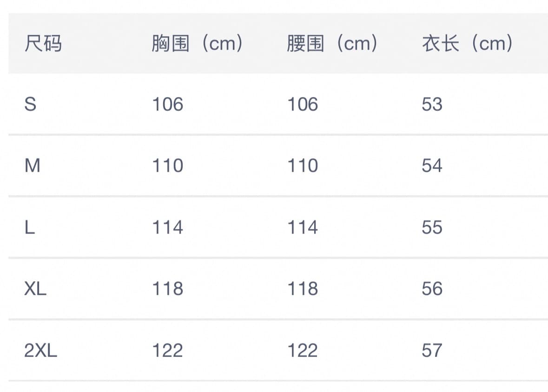The width and height of the screenshot is (548, 392).
Task: Choose the XL size row label
Action: 35,288
